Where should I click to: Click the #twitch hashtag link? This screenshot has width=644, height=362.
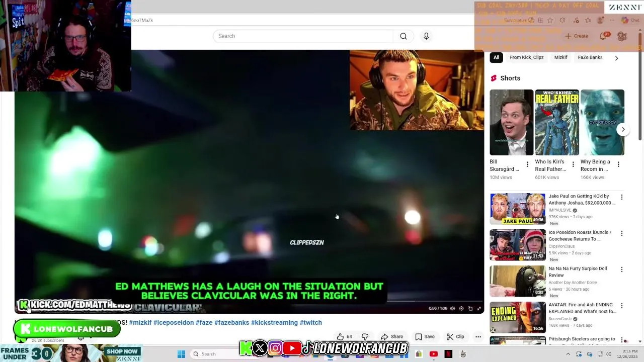[311, 323]
